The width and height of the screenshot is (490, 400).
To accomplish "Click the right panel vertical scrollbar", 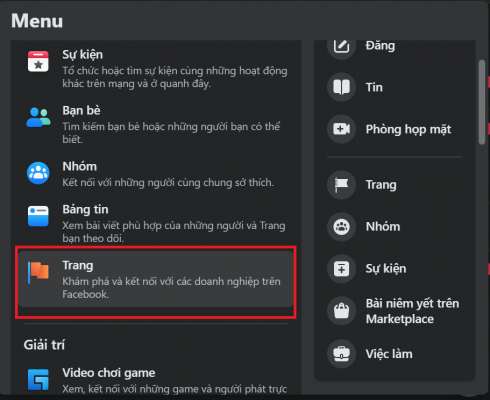I will tap(482, 102).
